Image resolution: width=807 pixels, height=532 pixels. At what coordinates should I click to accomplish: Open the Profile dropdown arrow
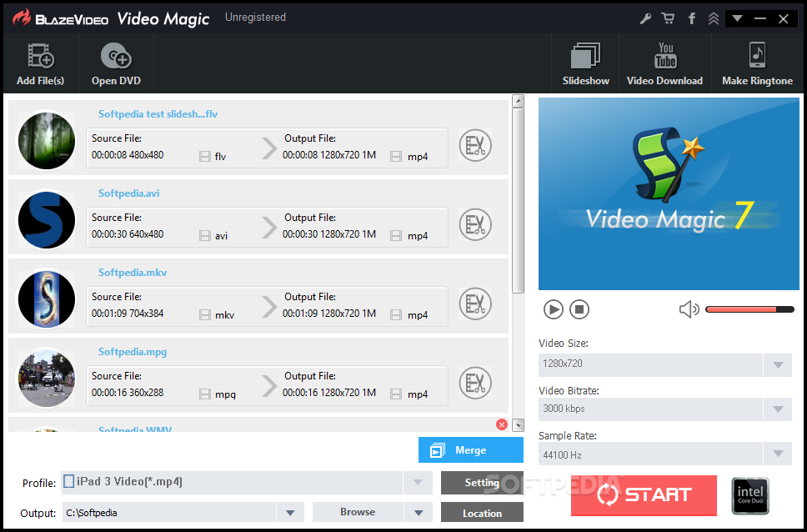tap(418, 483)
